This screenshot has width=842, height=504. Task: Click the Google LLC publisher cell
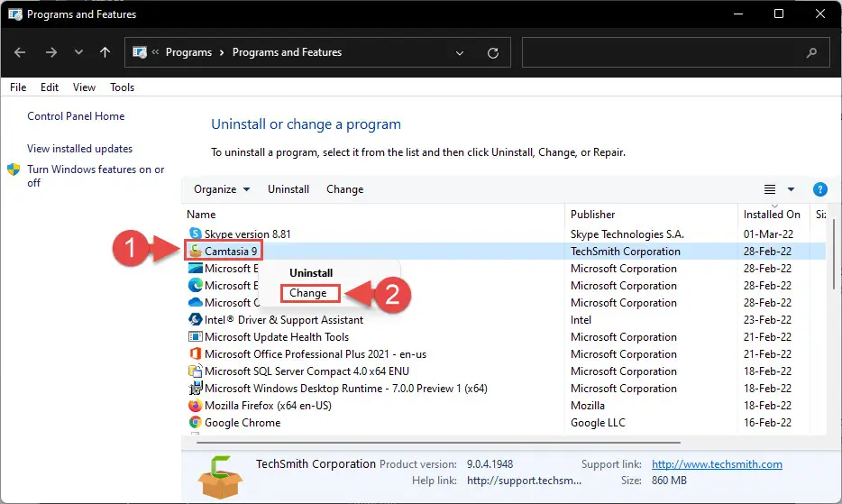point(598,422)
